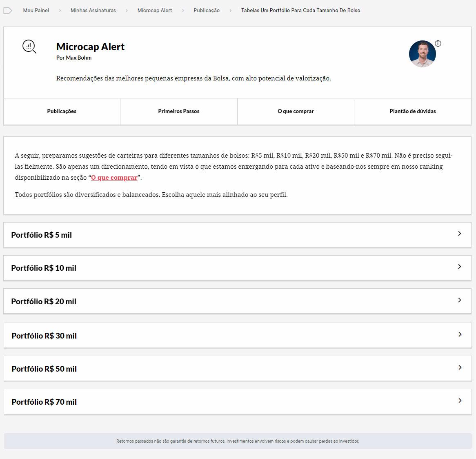Click the breadcrumb tag icon
476x459 pixels.
click(x=7, y=11)
